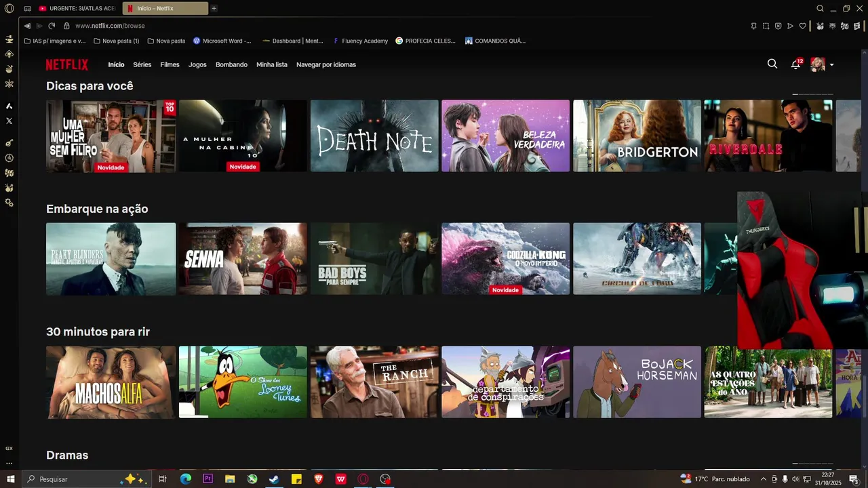Click the 'Embarque na ação' row heading
868x488 pixels.
tap(97, 209)
